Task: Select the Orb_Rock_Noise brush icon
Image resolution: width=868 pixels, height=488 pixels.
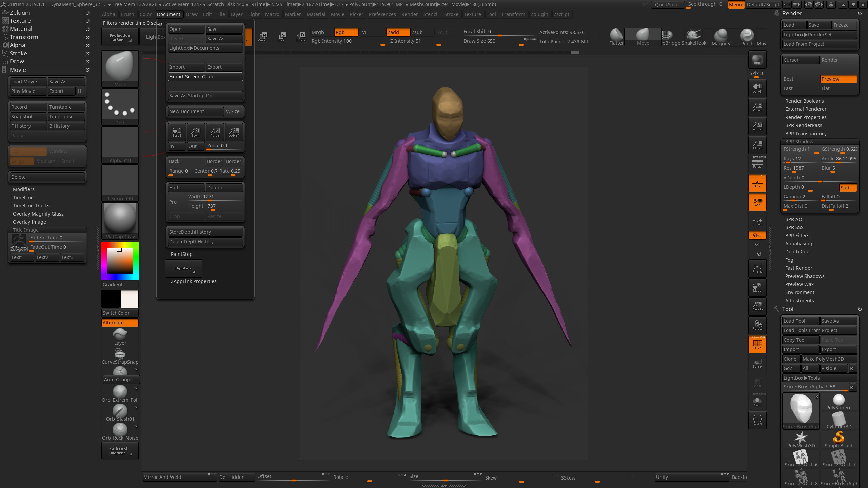Action: 120,431
